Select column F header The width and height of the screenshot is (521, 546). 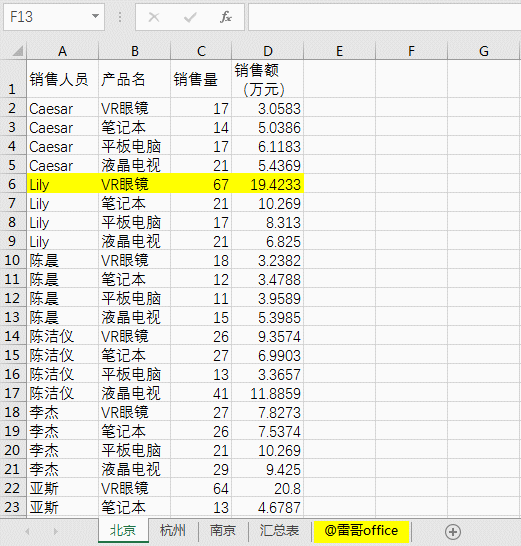411,51
